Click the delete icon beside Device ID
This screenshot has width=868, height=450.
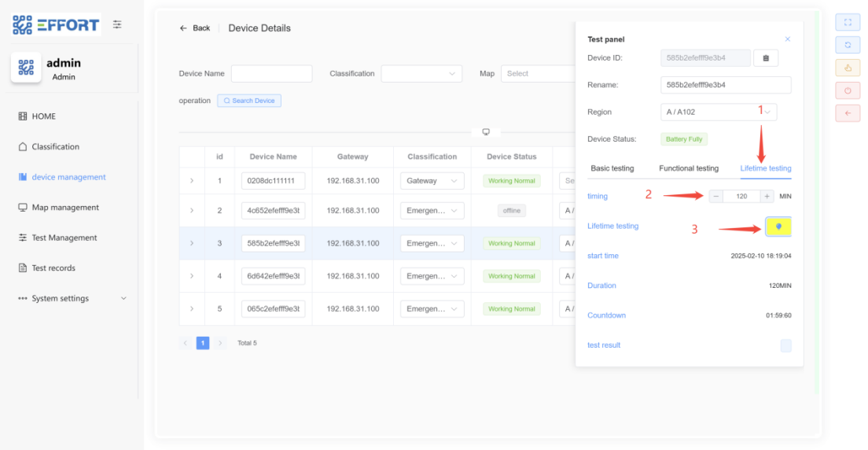766,58
